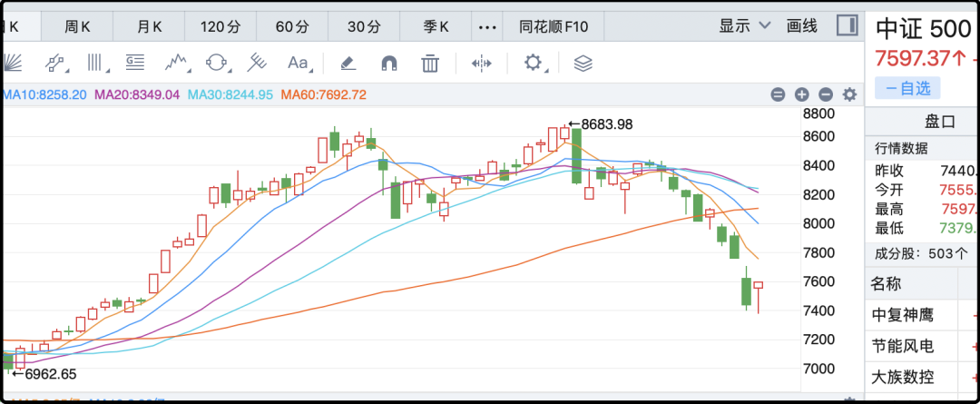Switch to the 60分 period tab
This screenshot has width=980, height=404.
pos(292,26)
